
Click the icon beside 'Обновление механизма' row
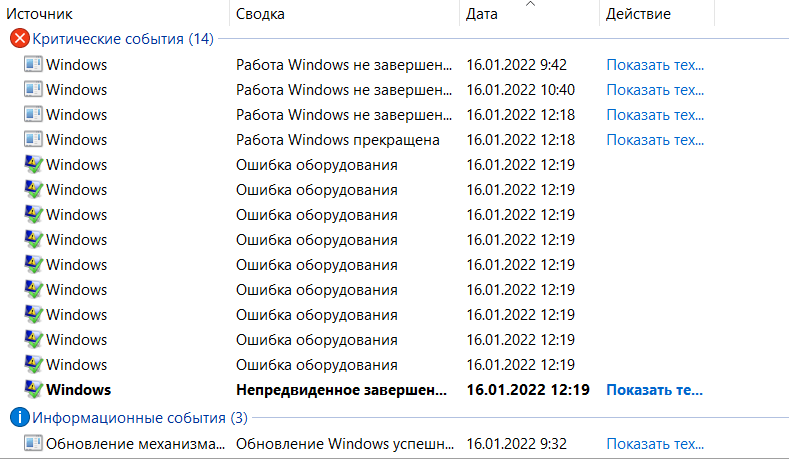pos(33,443)
